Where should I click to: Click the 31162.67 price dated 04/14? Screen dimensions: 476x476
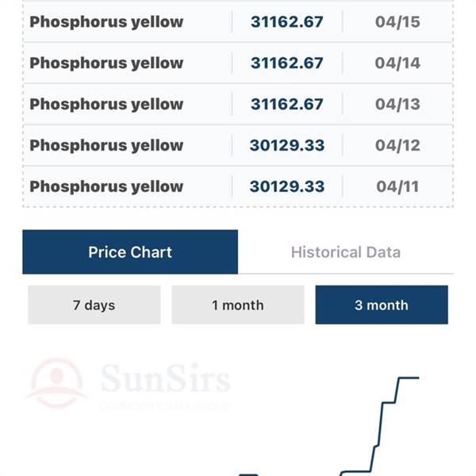click(287, 63)
